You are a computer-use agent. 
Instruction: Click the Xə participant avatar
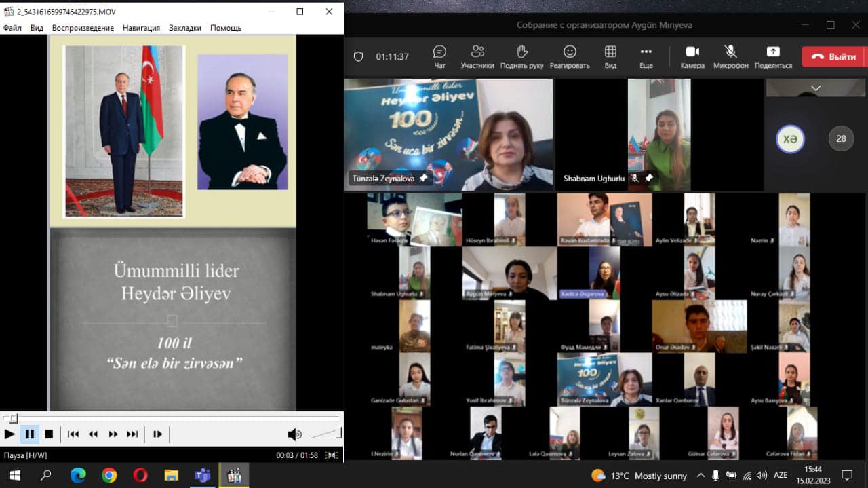coord(790,138)
